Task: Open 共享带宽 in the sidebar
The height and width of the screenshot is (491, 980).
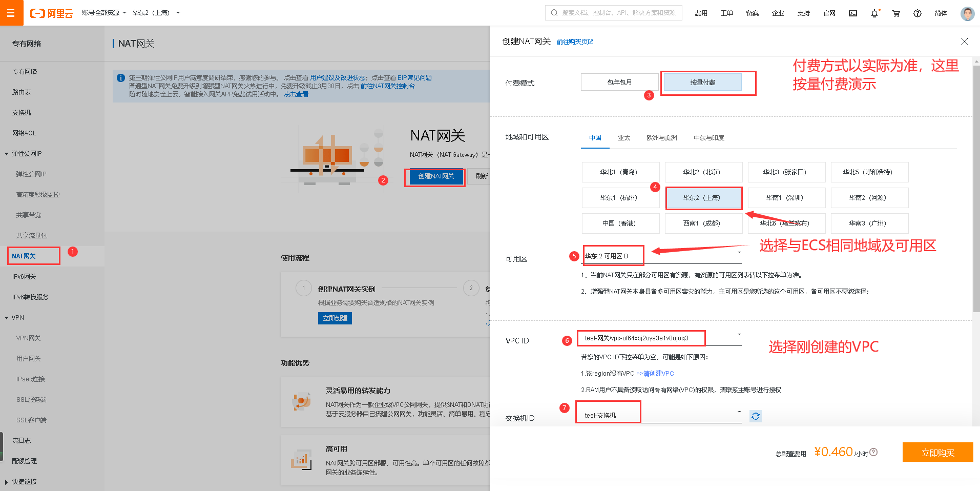Action: 28,215
